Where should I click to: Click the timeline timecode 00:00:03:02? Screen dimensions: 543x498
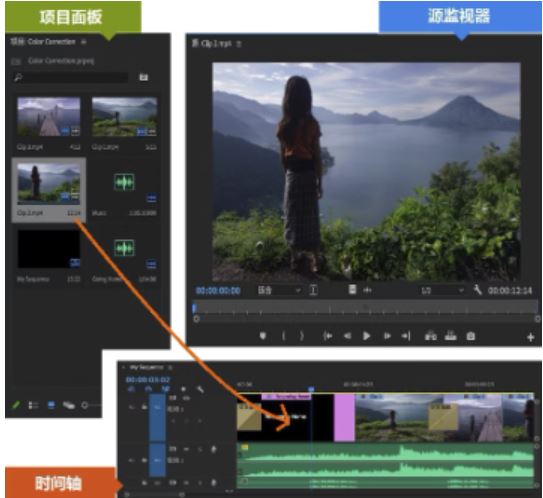click(148, 380)
